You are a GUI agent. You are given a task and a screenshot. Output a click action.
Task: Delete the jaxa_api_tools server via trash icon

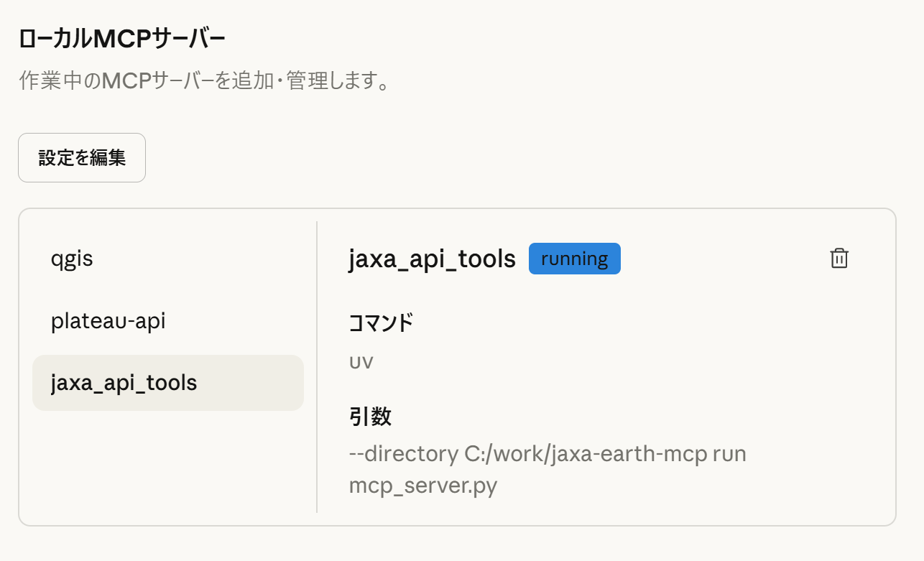click(x=838, y=259)
